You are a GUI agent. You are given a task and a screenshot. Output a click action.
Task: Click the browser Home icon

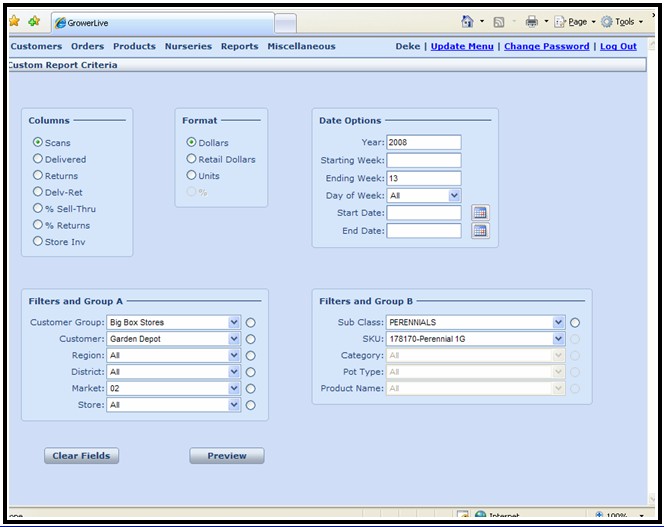pyautogui.click(x=467, y=21)
